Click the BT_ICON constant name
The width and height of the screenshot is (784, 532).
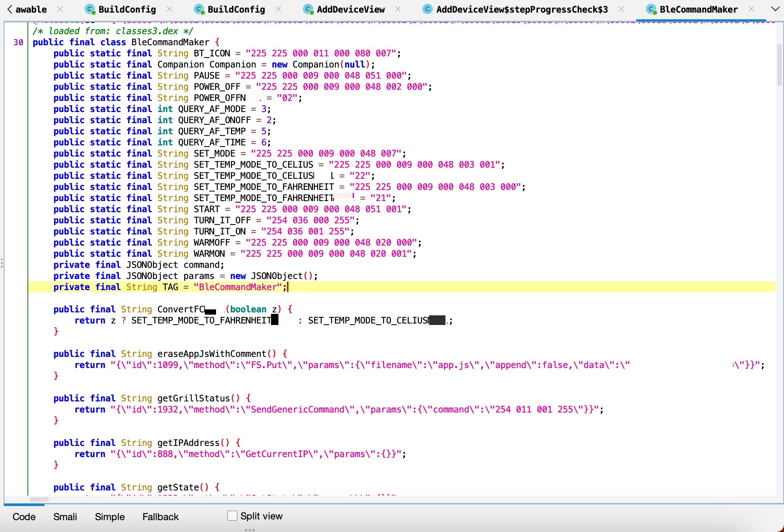click(212, 53)
